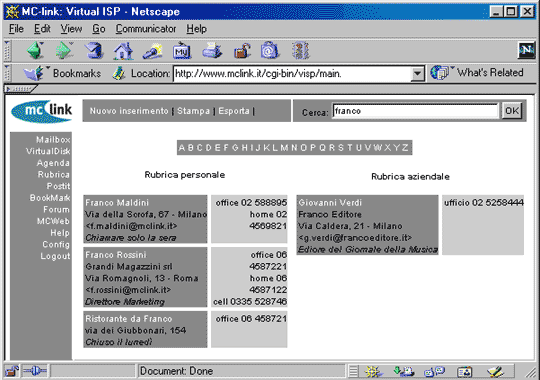The image size is (540, 380).
Task: Open the sidebar Help link
Action: [60, 233]
